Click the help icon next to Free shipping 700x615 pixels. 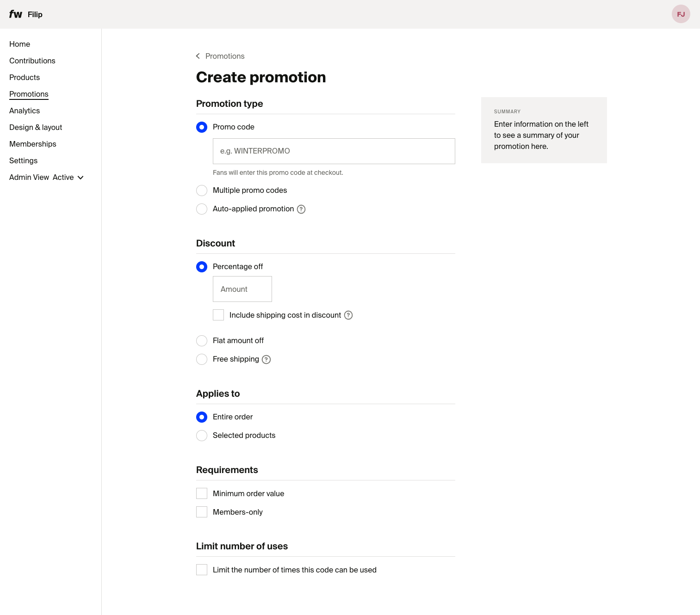coord(266,359)
